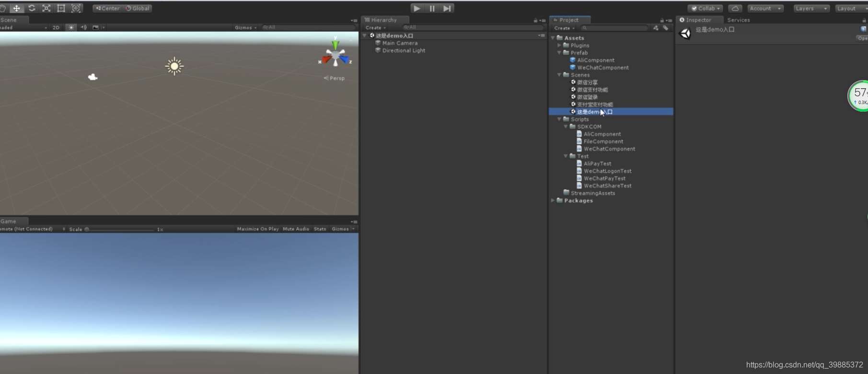Search by type icon in Project

point(656,28)
